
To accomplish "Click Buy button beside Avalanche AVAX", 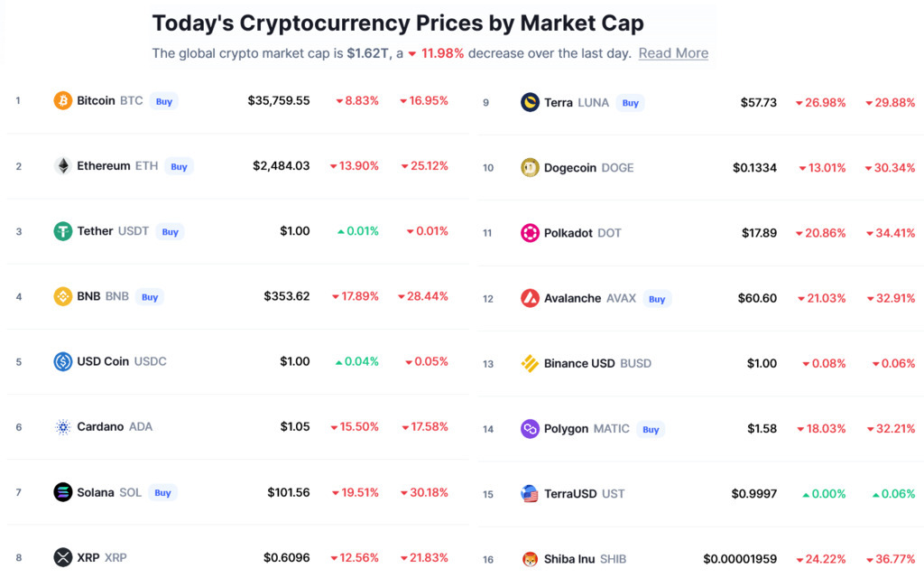I will point(657,299).
